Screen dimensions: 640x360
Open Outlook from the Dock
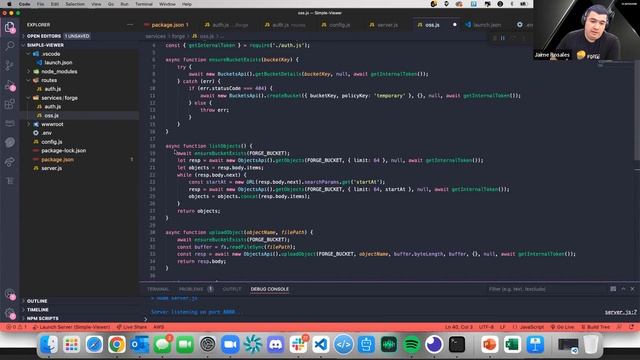click(x=139, y=344)
